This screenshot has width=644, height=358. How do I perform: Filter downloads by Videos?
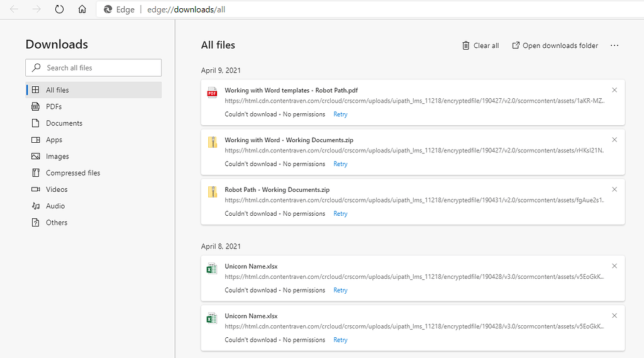click(57, 189)
